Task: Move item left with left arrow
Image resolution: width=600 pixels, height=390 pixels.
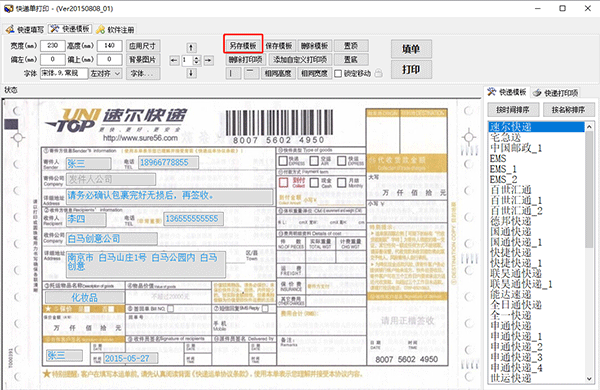Action: point(174,60)
